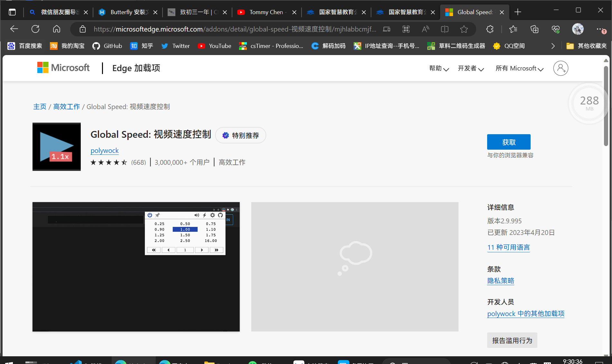This screenshot has height=364, width=612.
Task: Open IP地址查询 bookmark
Action: click(387, 46)
